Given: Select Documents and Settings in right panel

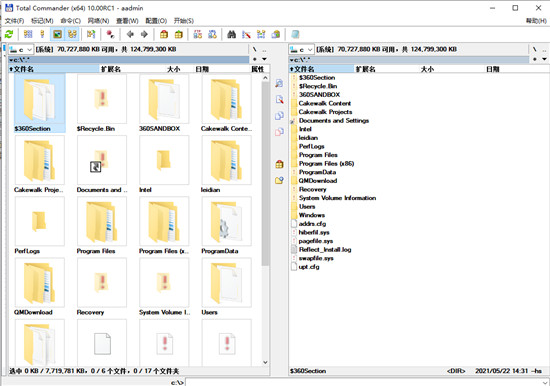Looking at the screenshot, I should [x=334, y=120].
